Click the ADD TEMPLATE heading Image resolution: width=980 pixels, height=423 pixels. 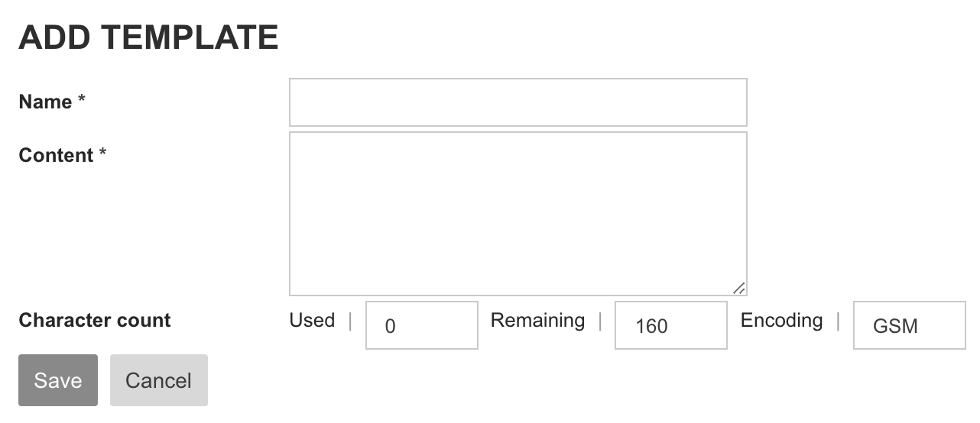click(x=148, y=37)
